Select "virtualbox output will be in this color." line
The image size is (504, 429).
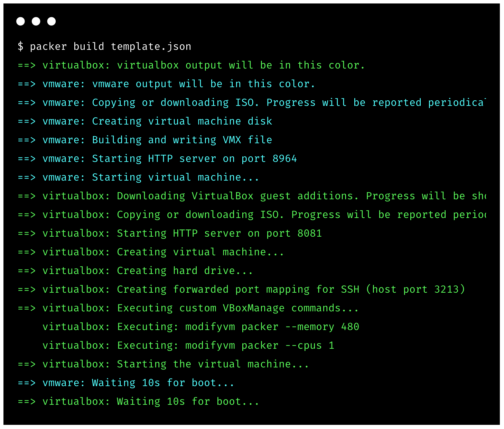[191, 65]
